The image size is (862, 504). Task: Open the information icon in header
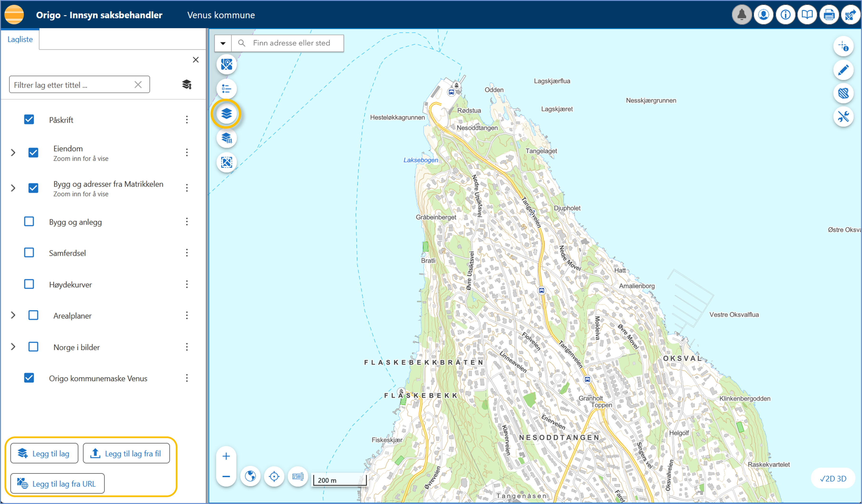pyautogui.click(x=785, y=15)
